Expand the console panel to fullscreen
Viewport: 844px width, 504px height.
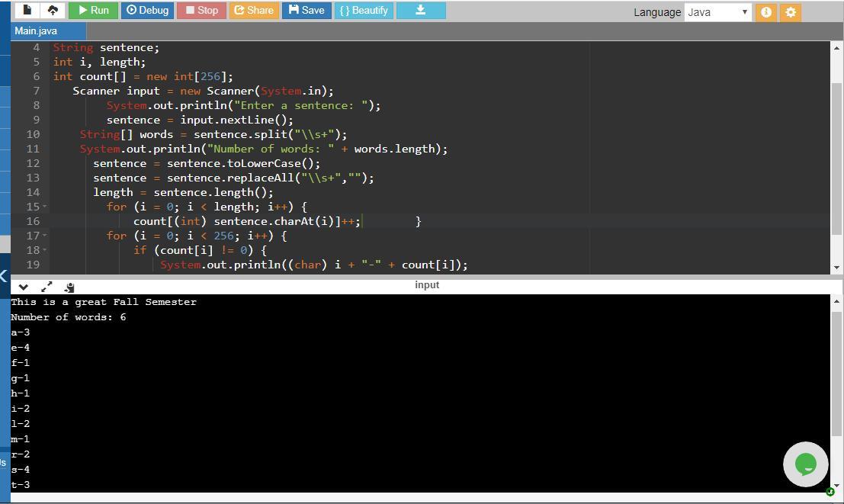click(47, 287)
